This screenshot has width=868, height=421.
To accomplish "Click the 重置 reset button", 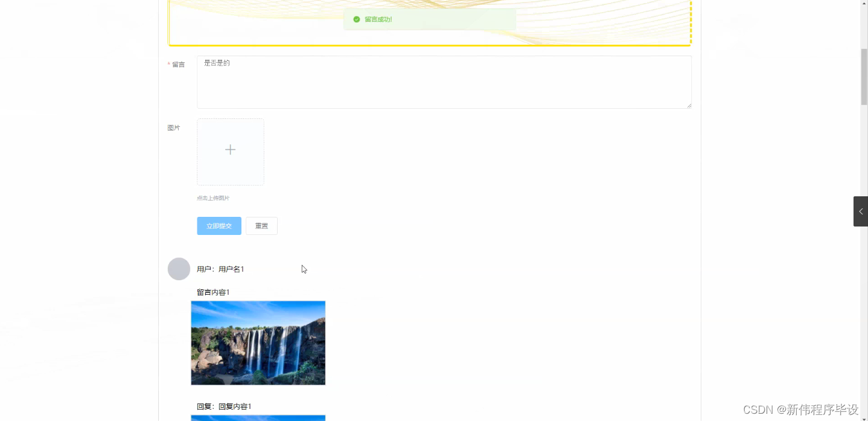I will tap(261, 225).
